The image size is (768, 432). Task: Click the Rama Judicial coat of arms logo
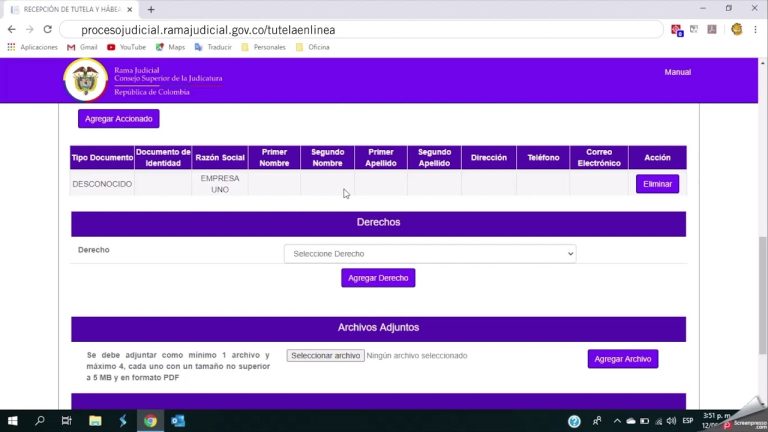coord(85,79)
